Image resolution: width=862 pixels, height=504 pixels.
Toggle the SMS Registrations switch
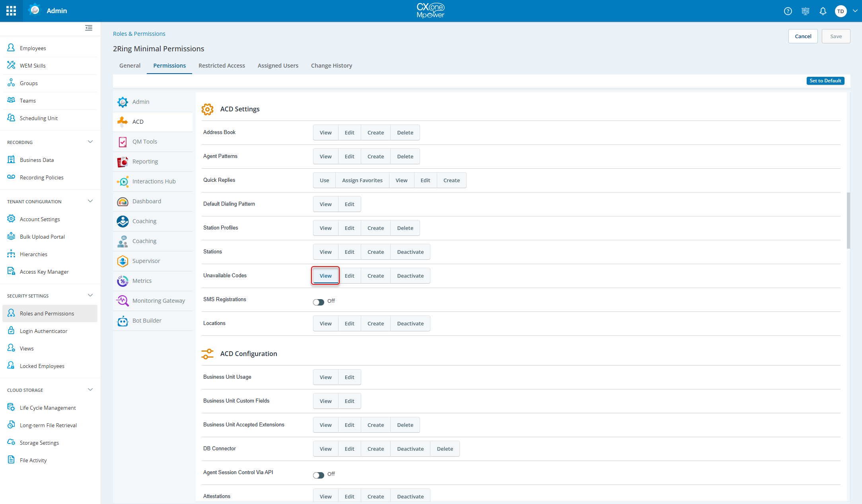click(x=318, y=302)
